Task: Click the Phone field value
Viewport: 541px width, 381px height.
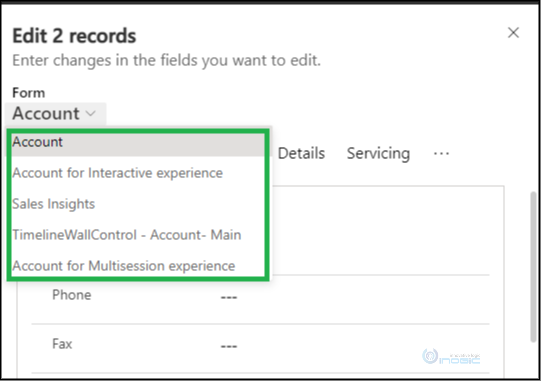Action: tap(229, 297)
